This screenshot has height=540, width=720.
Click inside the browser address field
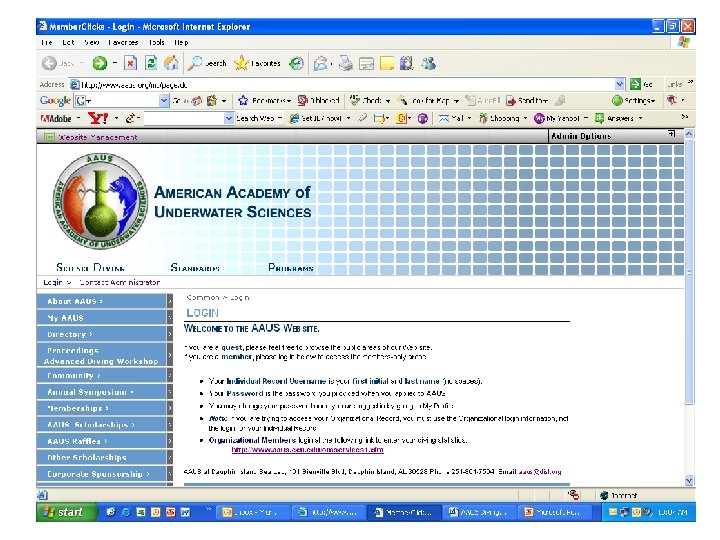342,84
